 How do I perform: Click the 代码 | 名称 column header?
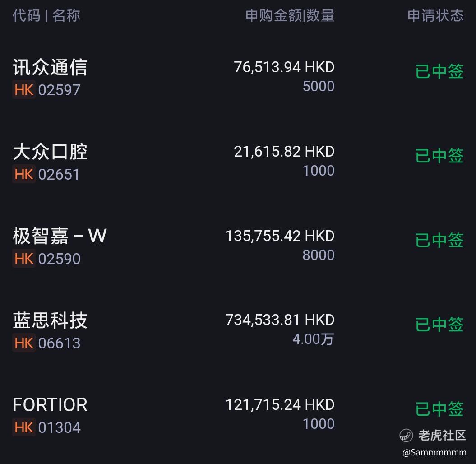[46, 15]
